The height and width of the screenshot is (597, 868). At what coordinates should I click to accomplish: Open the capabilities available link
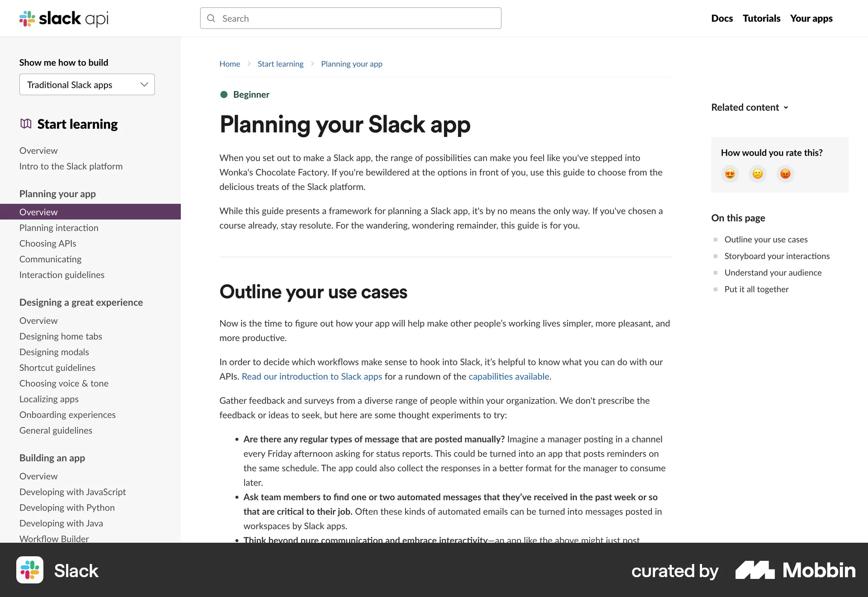pos(509,376)
